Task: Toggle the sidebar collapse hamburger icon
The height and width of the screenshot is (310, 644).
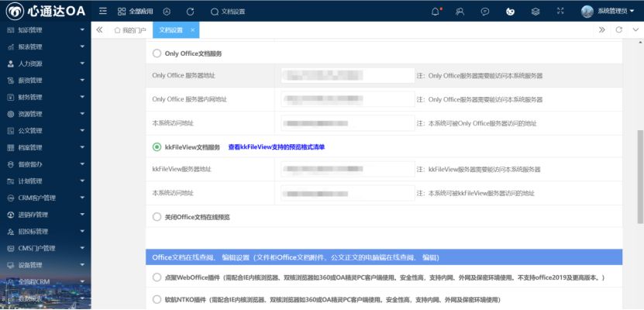Action: [103, 12]
